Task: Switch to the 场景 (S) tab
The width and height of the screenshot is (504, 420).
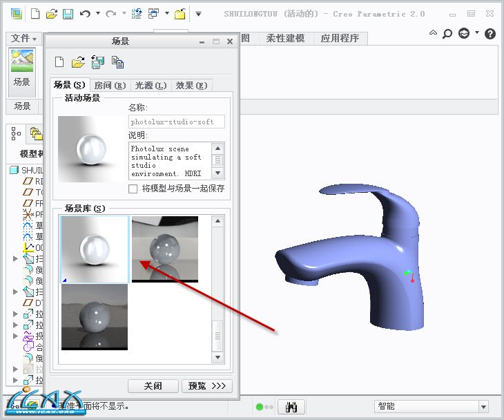Action: pyautogui.click(x=70, y=85)
